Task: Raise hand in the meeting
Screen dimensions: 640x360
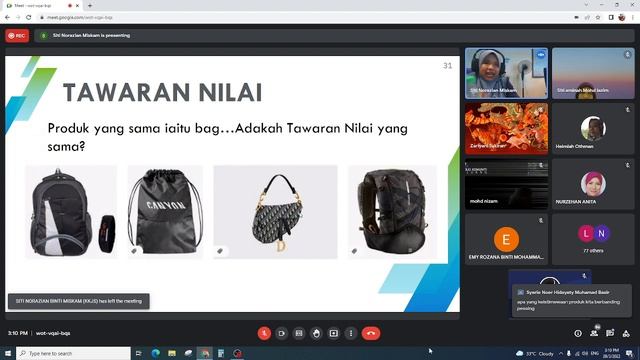Action: tap(316, 333)
